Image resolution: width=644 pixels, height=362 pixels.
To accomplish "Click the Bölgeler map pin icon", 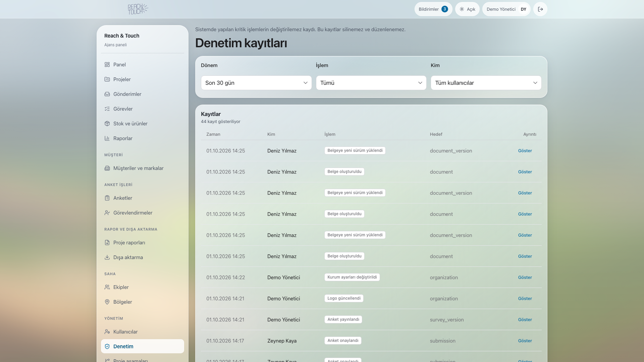I will tap(107, 302).
